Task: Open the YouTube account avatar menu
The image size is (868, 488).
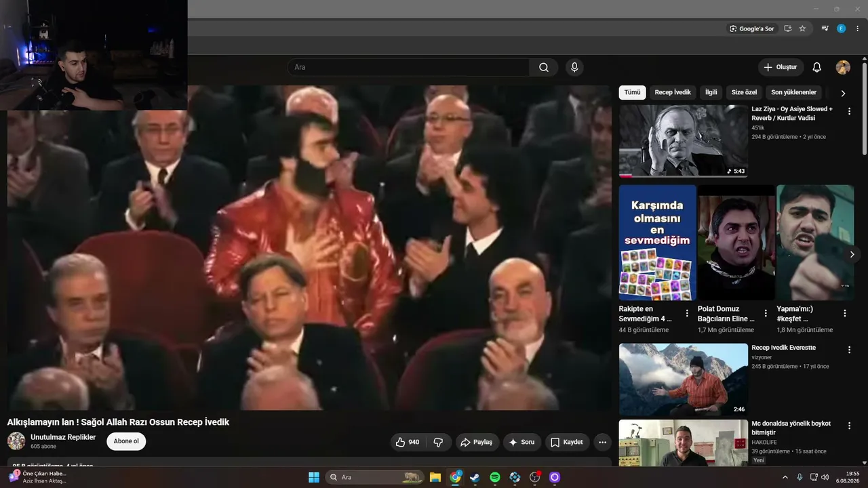Action: click(x=843, y=67)
